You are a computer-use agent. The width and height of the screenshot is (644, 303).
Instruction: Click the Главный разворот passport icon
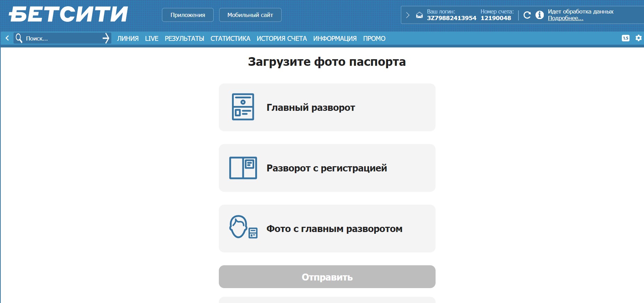[x=243, y=107]
